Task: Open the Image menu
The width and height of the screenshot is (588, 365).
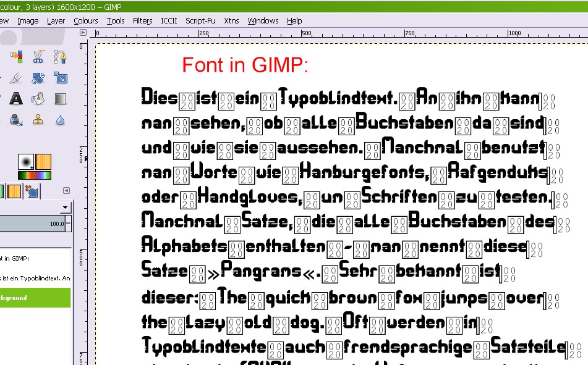Action: coord(28,21)
